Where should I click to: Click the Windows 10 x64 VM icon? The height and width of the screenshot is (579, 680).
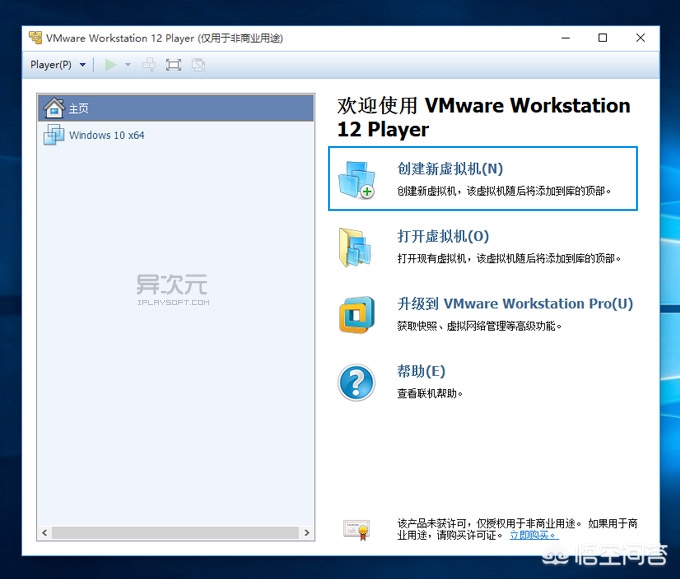tap(54, 135)
